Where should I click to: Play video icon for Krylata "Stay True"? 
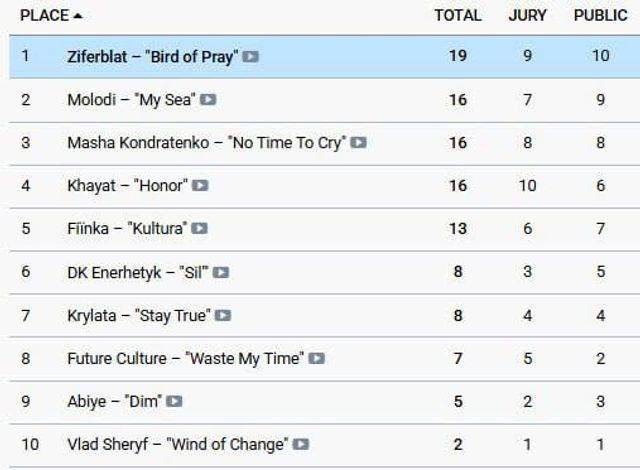coord(223,315)
